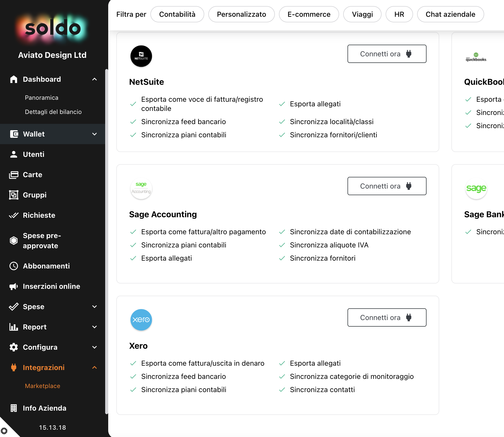Filter by Personalizzato
Viewport: 504px width, 437px height.
click(241, 14)
